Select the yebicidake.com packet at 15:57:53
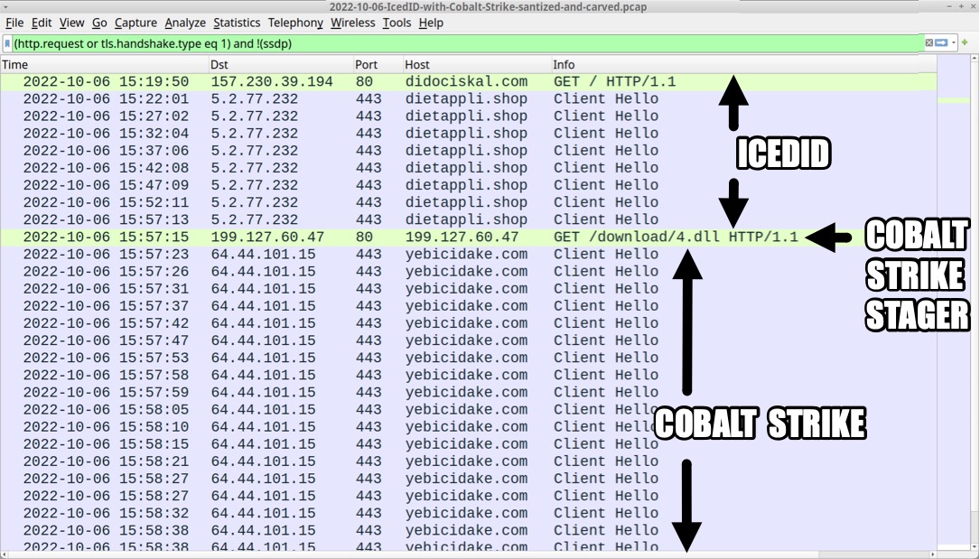Viewport: 980px width, 559px height. pyautogui.click(x=468, y=358)
